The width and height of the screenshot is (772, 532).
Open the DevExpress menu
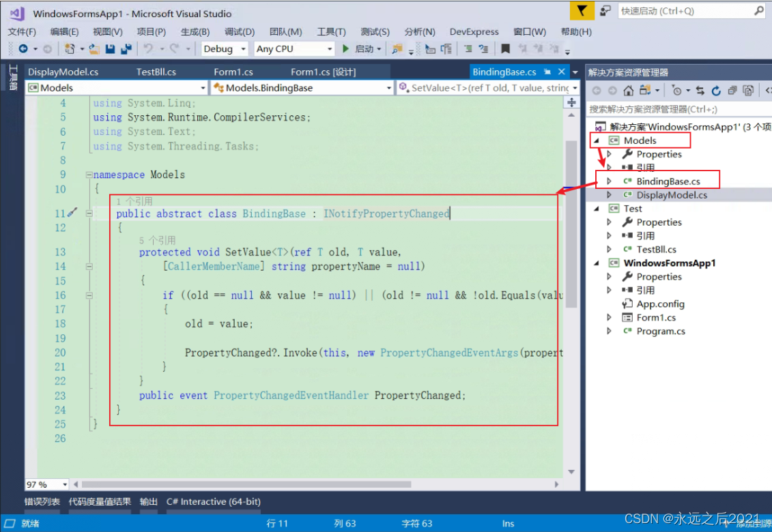[474, 31]
